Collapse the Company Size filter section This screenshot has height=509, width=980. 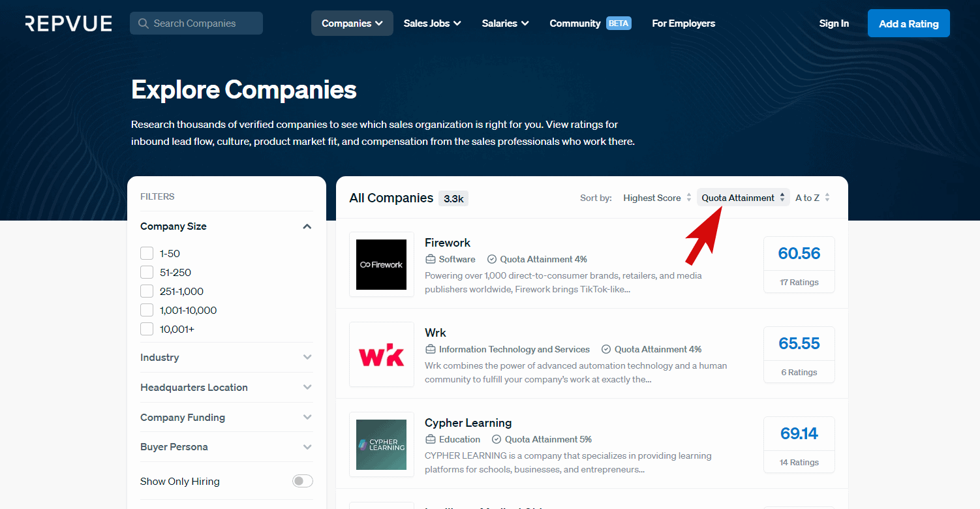point(307,226)
